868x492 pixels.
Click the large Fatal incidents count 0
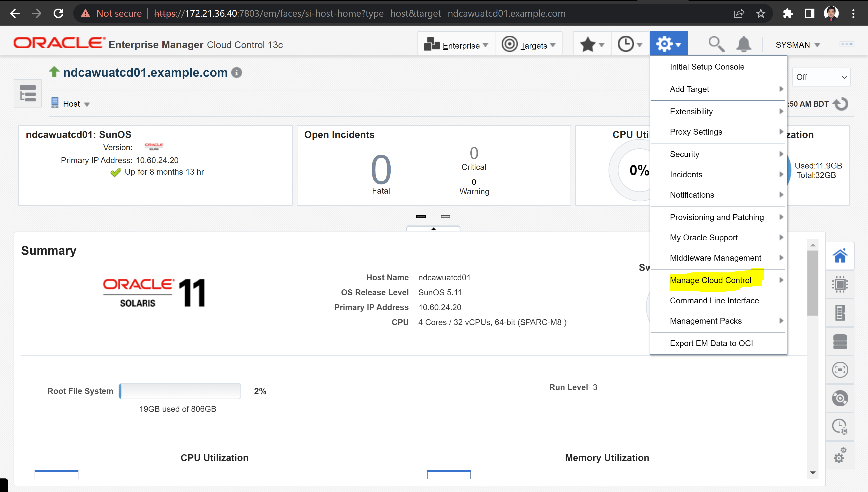pos(381,170)
